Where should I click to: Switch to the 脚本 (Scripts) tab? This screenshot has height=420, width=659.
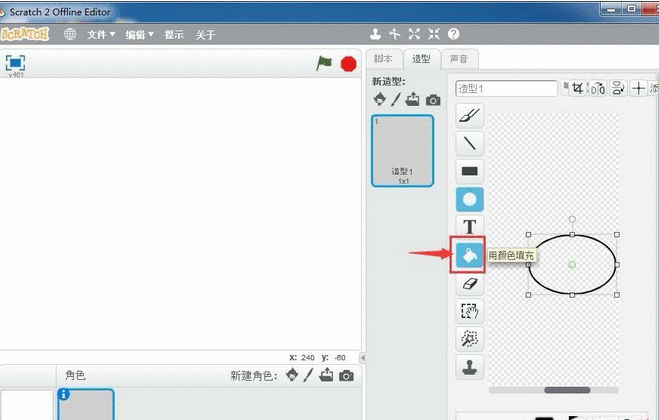[x=383, y=58]
